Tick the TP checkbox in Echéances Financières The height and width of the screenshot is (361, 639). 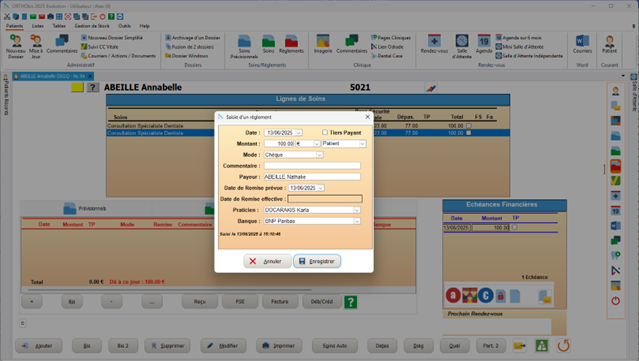coord(515,227)
